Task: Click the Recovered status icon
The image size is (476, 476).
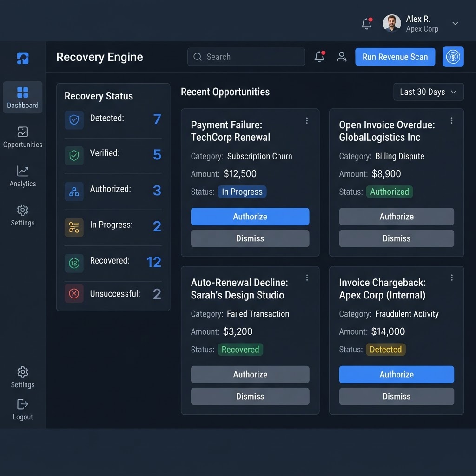Action: [74, 263]
